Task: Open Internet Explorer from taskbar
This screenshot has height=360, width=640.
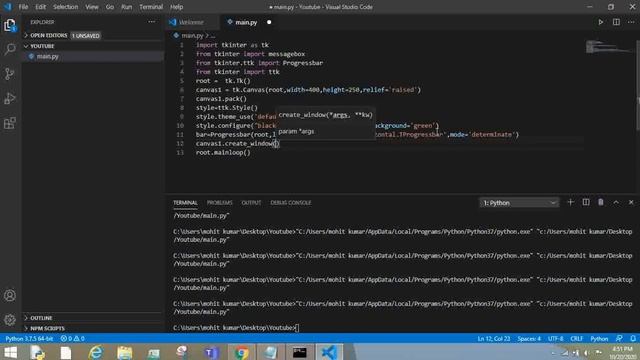Action: click(96, 353)
